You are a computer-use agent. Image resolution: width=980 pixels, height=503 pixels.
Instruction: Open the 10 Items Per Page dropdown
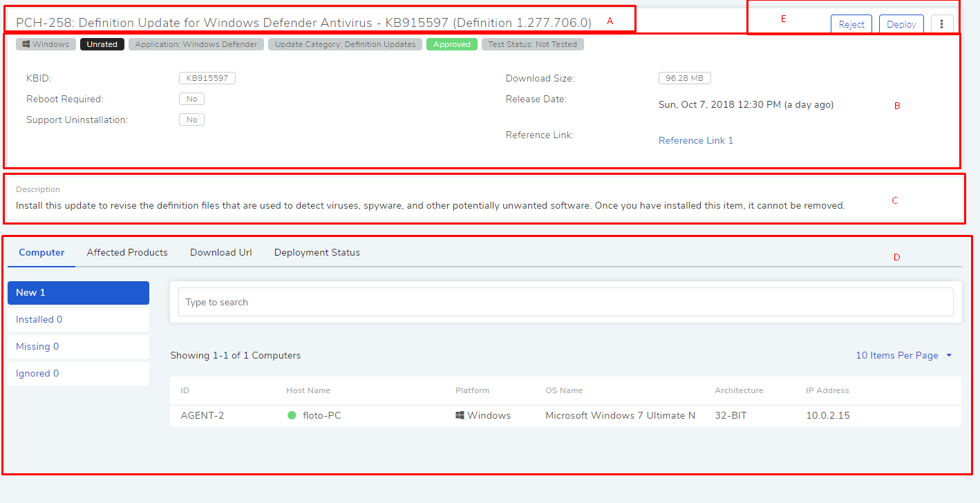point(904,355)
